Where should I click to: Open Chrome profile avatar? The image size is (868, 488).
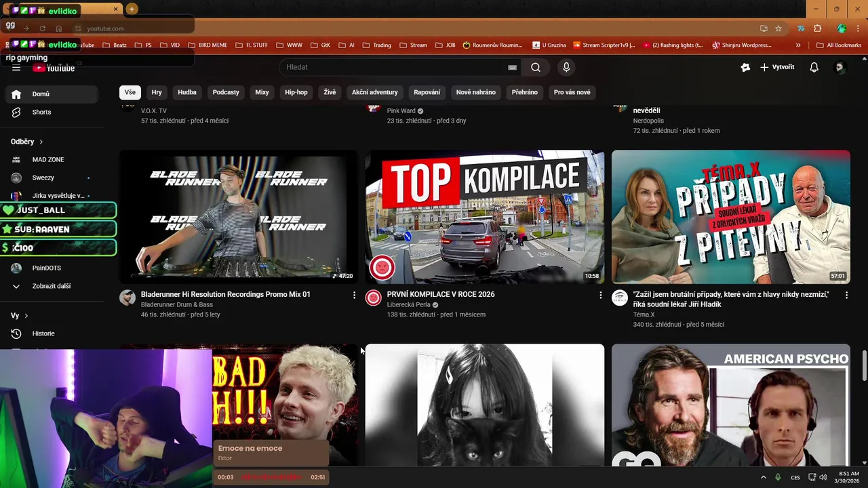pyautogui.click(x=842, y=28)
